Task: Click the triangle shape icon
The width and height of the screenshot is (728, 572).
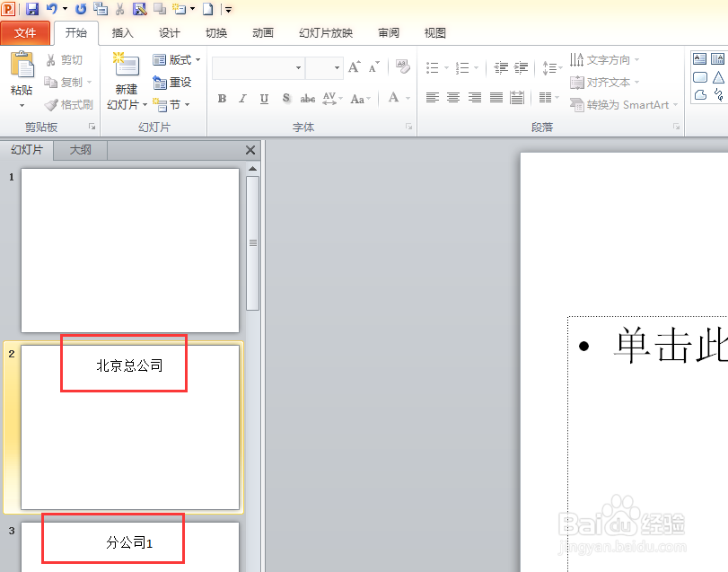Action: [x=719, y=77]
